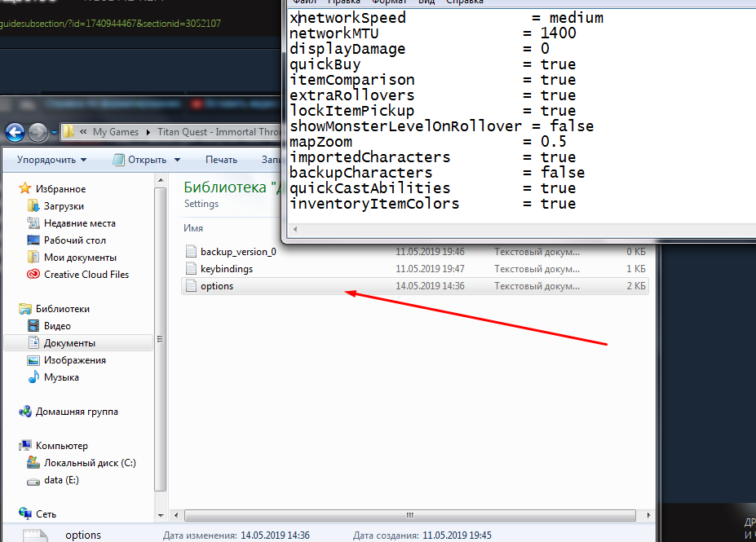Screen dimensions: 756x542
Task: Click the options thumbnail in details pane
Action: point(35,535)
